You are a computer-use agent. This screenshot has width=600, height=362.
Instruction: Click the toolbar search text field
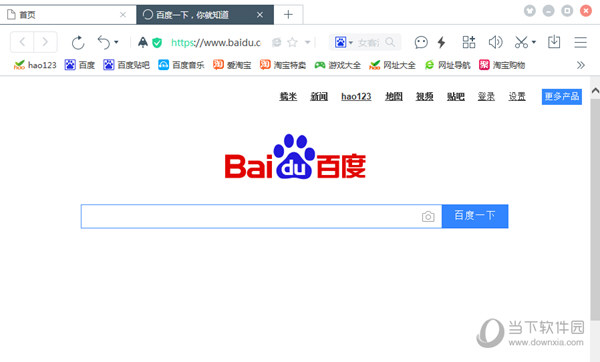pyautogui.click(x=369, y=42)
